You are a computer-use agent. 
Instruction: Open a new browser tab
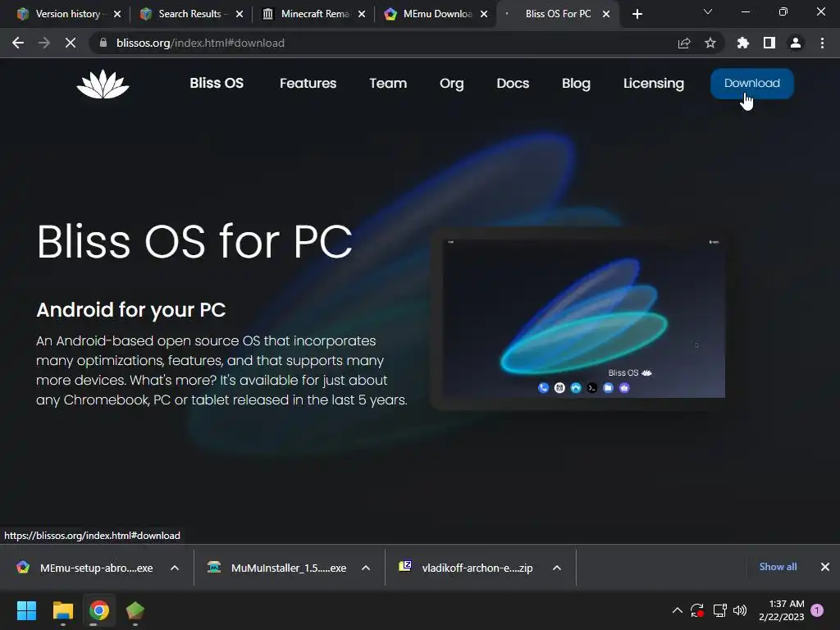637,14
